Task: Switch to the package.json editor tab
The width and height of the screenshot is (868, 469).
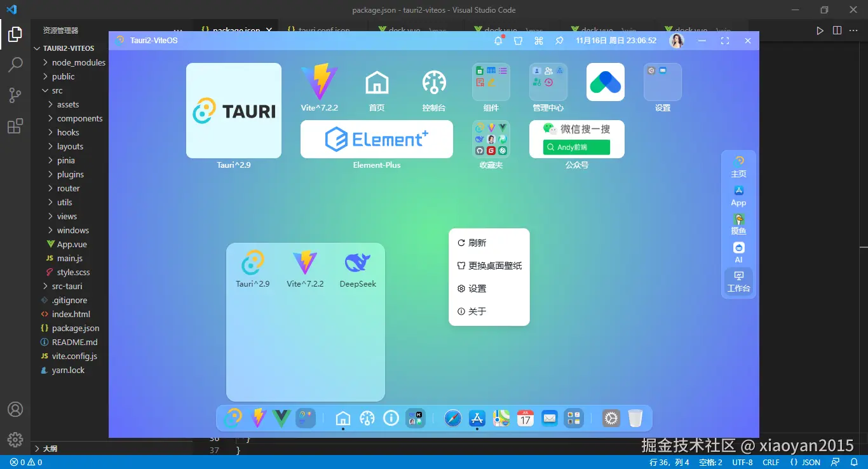Action: pyautogui.click(x=236, y=30)
